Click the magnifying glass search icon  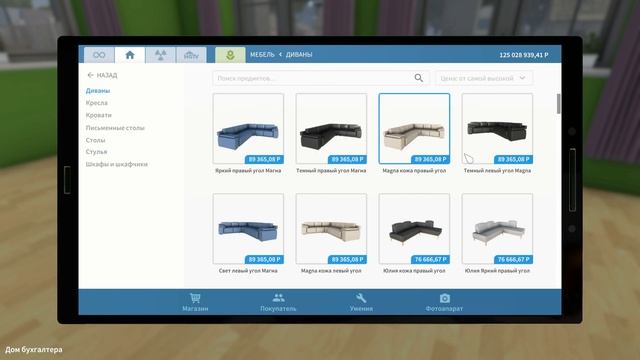pos(418,78)
